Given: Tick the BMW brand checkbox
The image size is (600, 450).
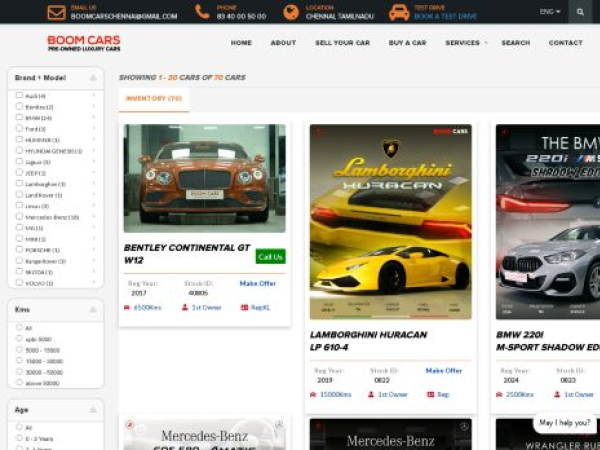Looking at the screenshot, I should (x=19, y=117).
